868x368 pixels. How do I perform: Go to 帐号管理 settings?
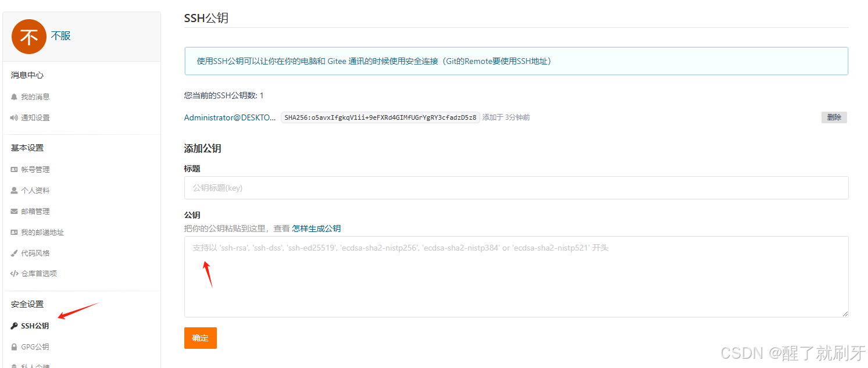pyautogui.click(x=35, y=170)
